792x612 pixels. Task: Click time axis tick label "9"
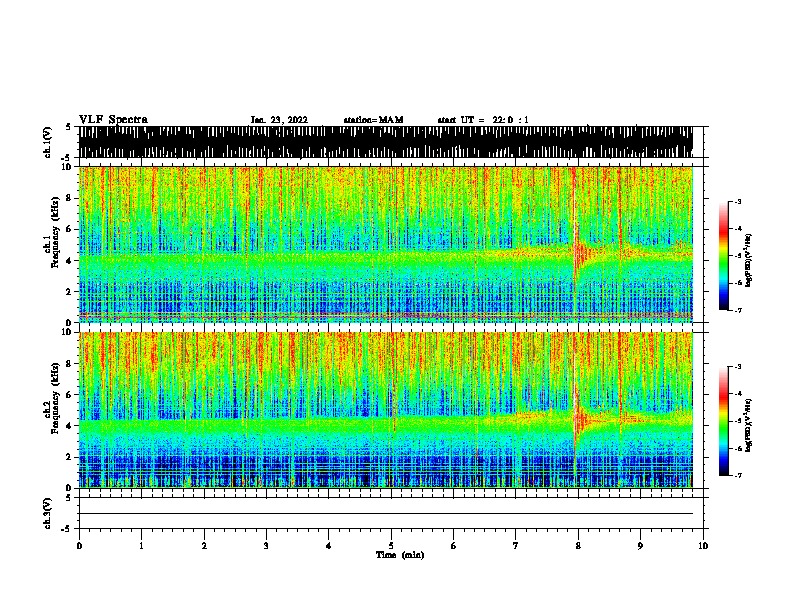tap(640, 546)
